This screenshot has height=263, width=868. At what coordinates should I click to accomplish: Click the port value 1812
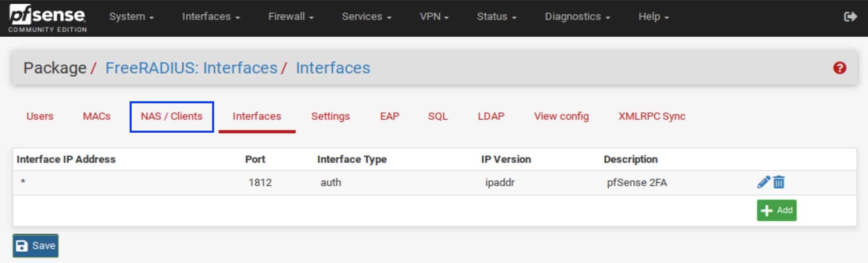point(260,183)
